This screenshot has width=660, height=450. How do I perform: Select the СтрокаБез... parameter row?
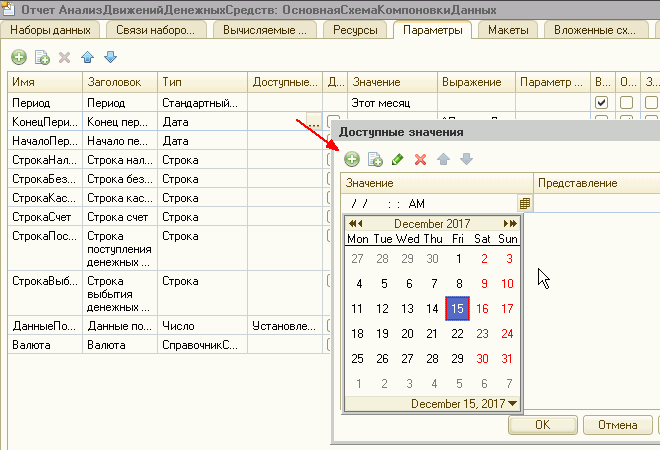click(45, 179)
